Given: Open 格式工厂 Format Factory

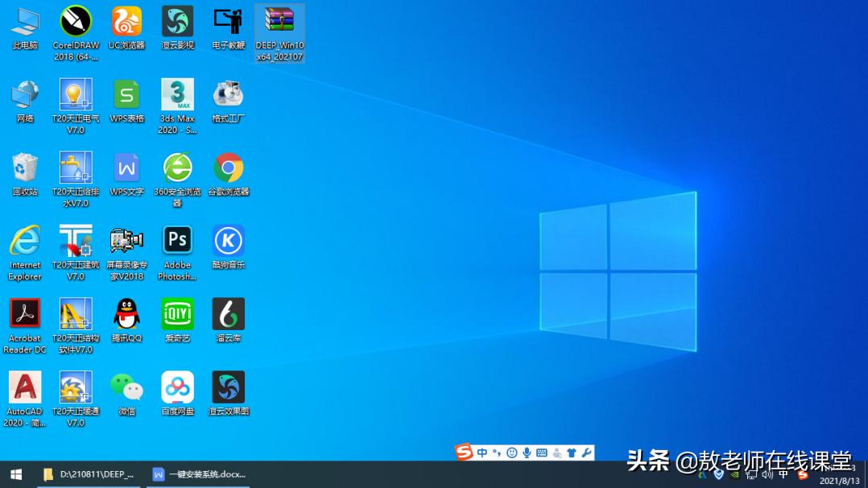Looking at the screenshot, I should (x=228, y=95).
